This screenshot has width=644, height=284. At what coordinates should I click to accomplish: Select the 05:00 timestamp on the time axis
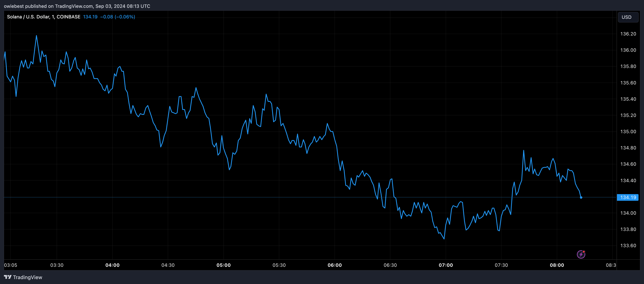(224, 265)
